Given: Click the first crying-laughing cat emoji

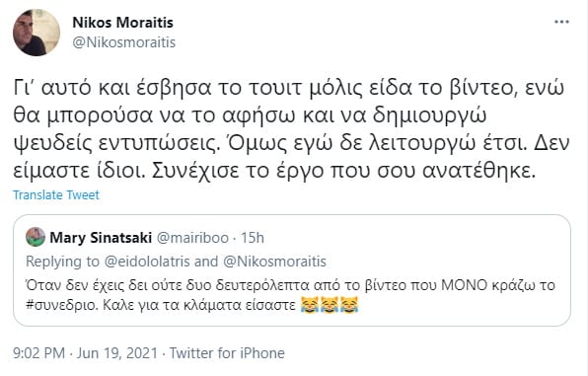Looking at the screenshot, I should tap(310, 304).
